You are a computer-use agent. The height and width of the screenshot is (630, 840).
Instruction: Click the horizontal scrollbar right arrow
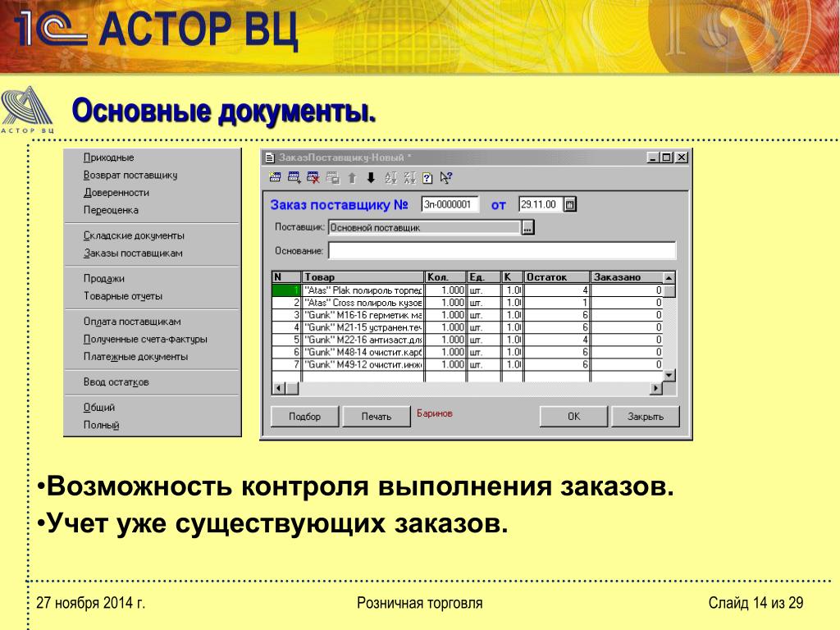point(656,388)
